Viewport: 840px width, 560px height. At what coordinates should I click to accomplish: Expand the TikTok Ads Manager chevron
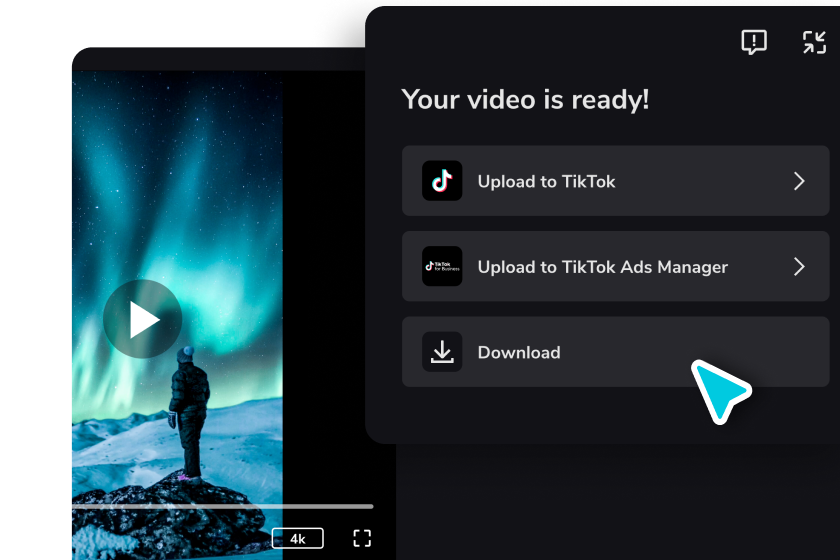[x=799, y=266]
